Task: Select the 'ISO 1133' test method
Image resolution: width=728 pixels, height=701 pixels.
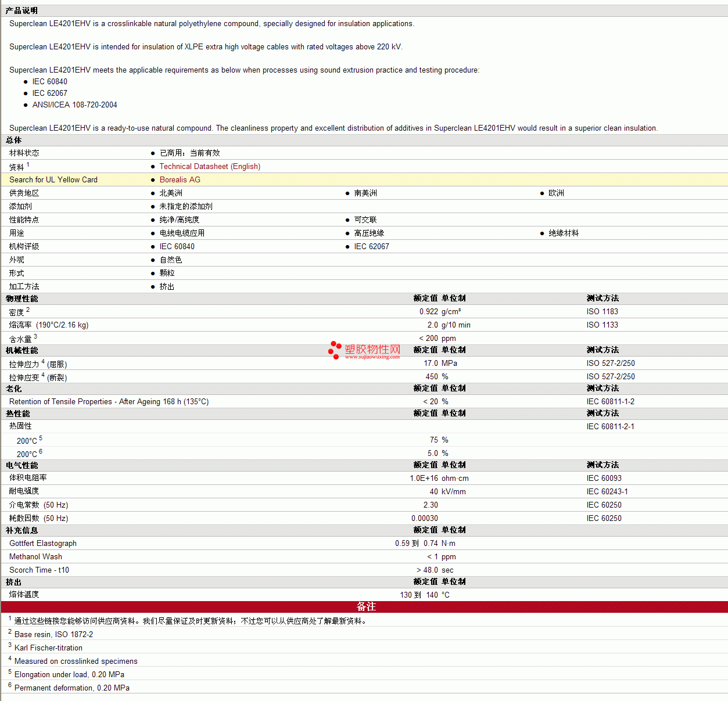Action: [x=603, y=325]
